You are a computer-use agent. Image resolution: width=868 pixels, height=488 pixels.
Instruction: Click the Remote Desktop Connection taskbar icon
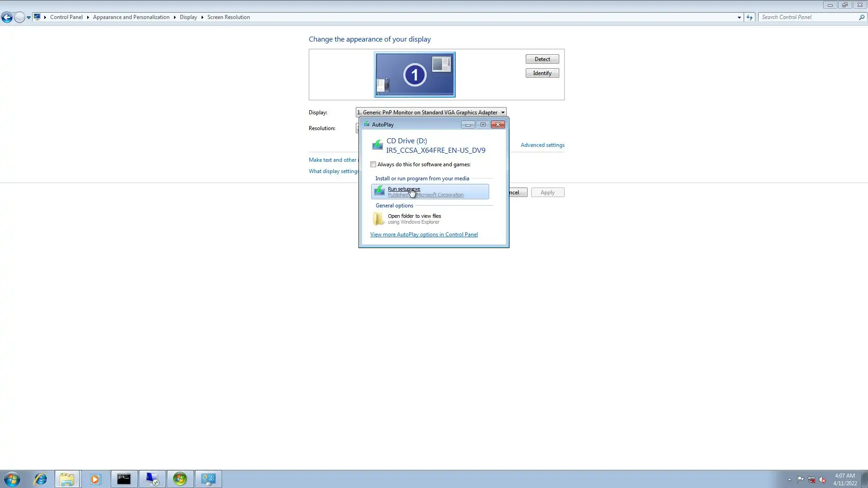coord(152,479)
